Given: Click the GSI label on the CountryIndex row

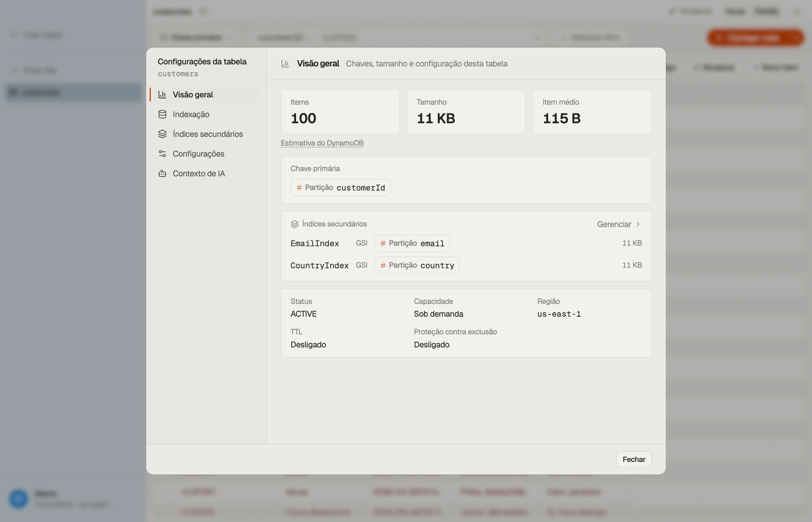Looking at the screenshot, I should (x=362, y=265).
